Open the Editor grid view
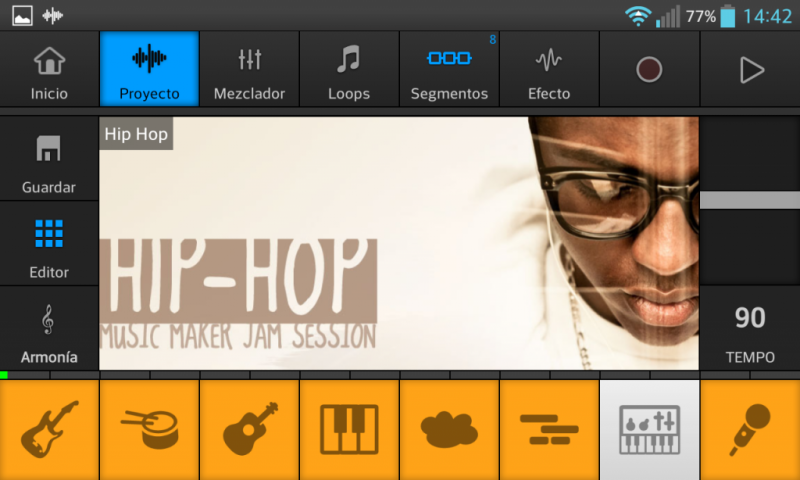 [x=49, y=245]
